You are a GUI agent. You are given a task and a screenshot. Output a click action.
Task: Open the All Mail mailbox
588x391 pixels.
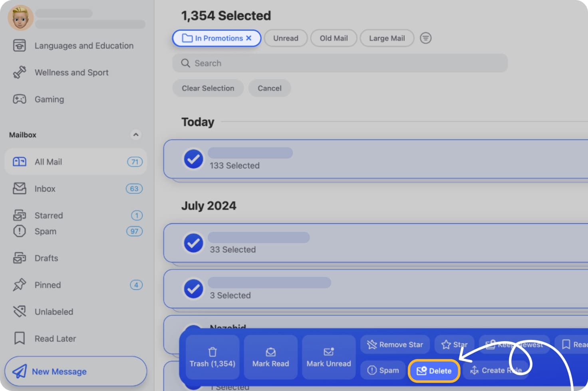tap(48, 162)
